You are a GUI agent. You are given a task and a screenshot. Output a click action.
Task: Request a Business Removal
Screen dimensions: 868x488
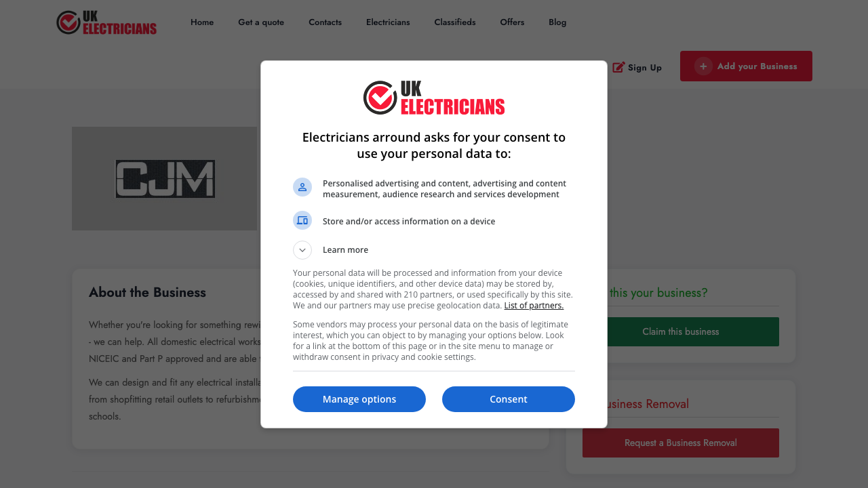(x=680, y=443)
